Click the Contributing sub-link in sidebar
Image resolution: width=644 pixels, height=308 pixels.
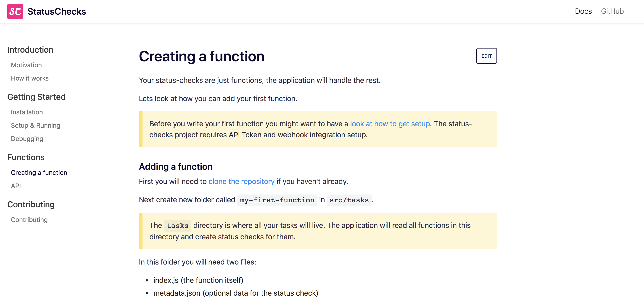pos(29,220)
